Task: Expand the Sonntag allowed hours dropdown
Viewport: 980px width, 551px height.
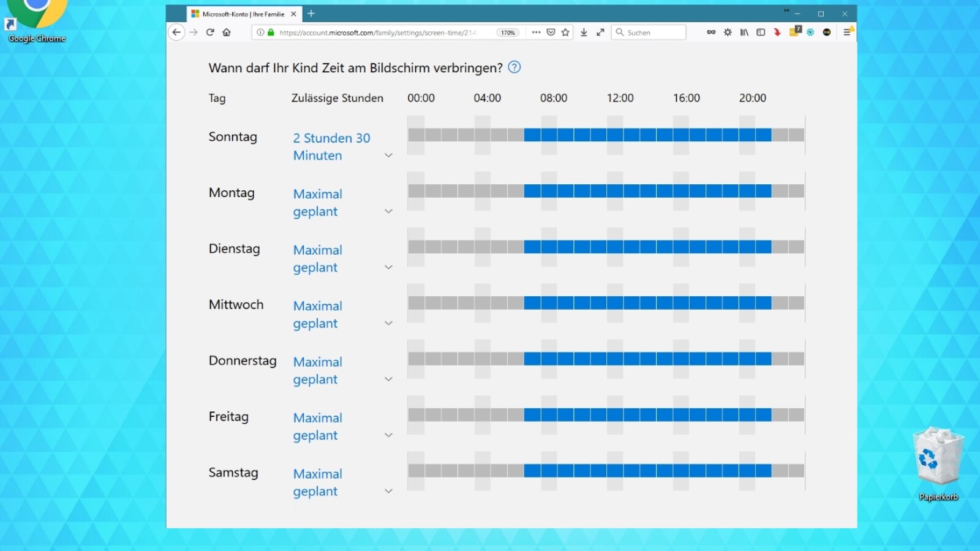Action: click(x=388, y=156)
